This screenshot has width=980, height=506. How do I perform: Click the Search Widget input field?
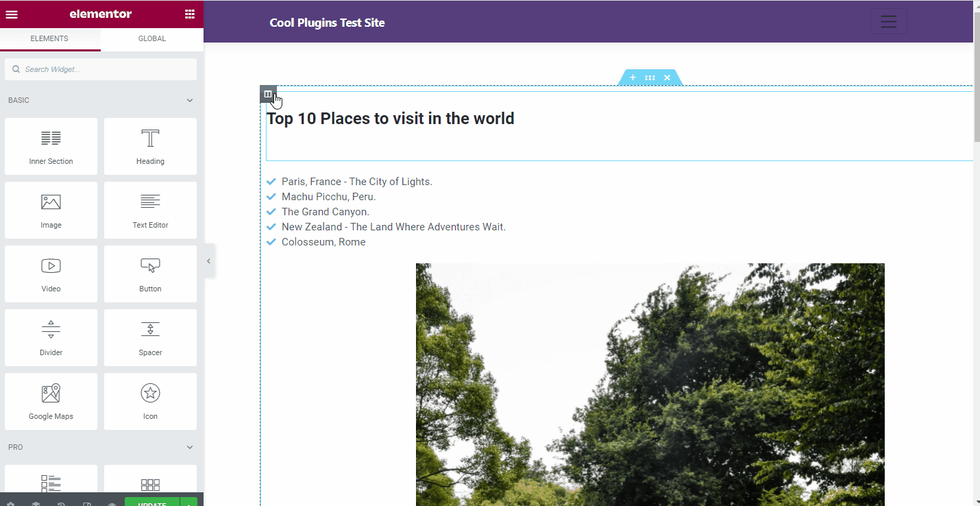101,69
